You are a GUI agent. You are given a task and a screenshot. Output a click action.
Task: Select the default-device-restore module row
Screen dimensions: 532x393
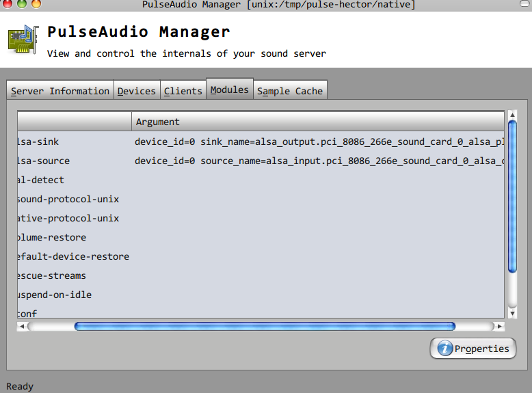tap(261, 256)
